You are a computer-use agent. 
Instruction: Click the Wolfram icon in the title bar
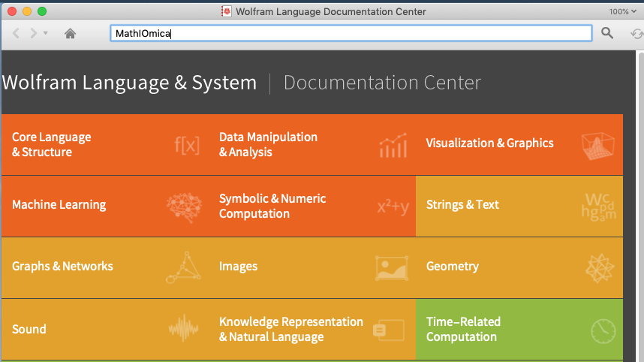227,11
